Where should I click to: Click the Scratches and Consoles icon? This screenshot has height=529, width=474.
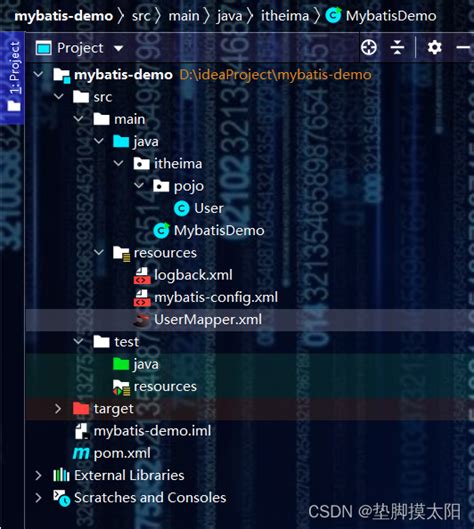(x=61, y=498)
